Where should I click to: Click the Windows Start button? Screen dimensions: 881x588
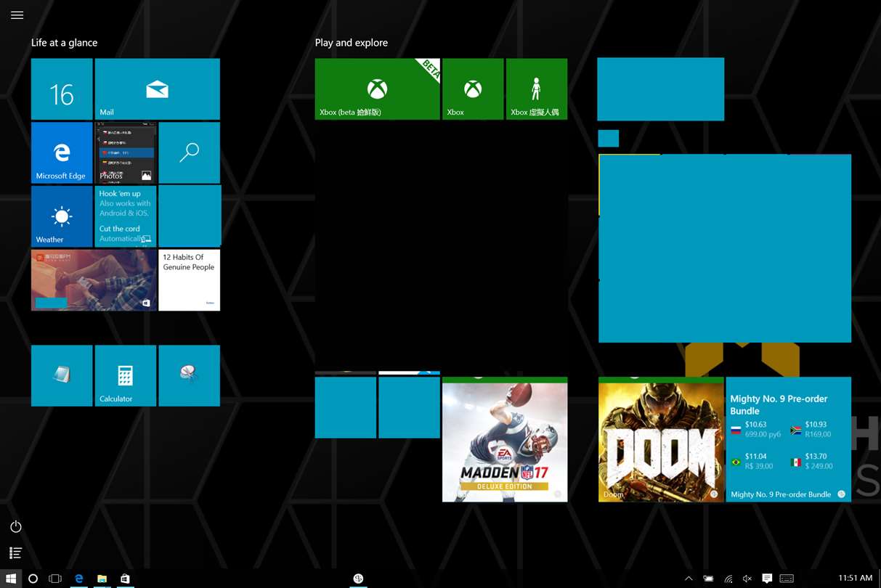(11, 579)
